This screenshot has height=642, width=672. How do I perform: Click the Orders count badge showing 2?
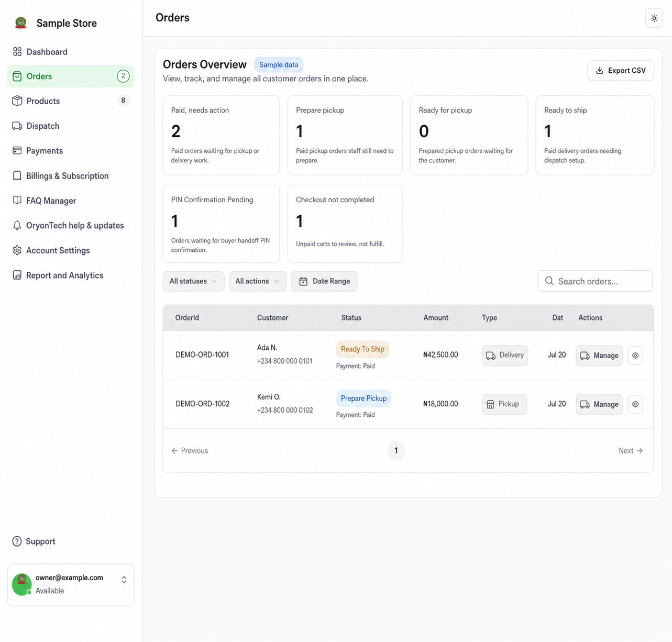123,76
